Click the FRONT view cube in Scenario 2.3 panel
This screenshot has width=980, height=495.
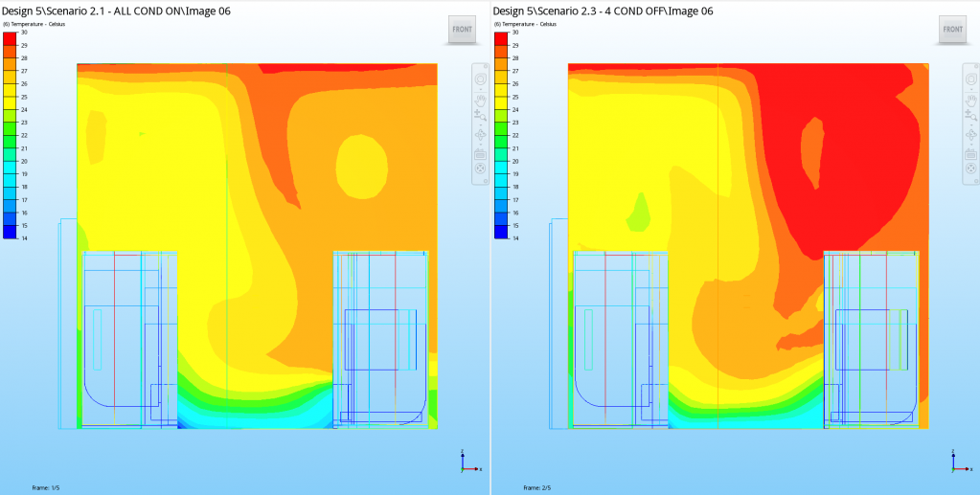pos(953,30)
